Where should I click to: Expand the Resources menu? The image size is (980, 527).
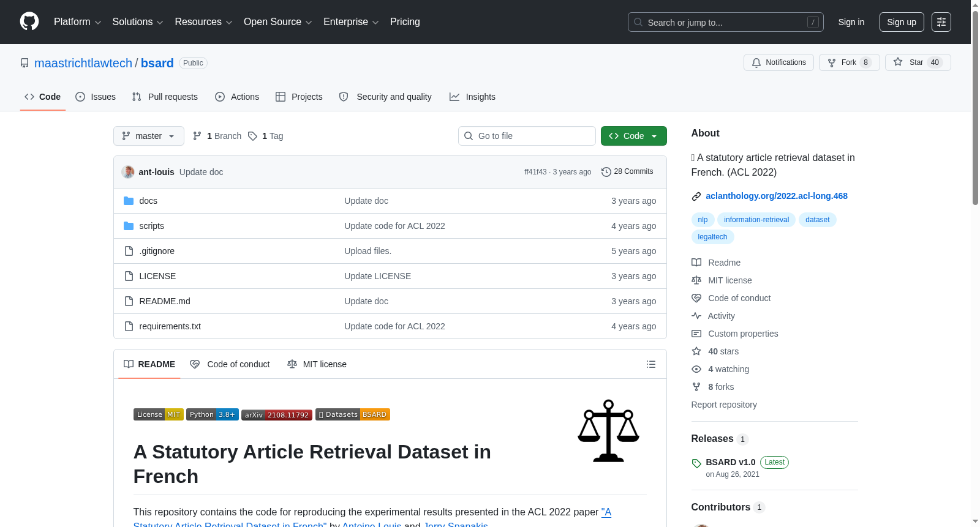(x=203, y=22)
